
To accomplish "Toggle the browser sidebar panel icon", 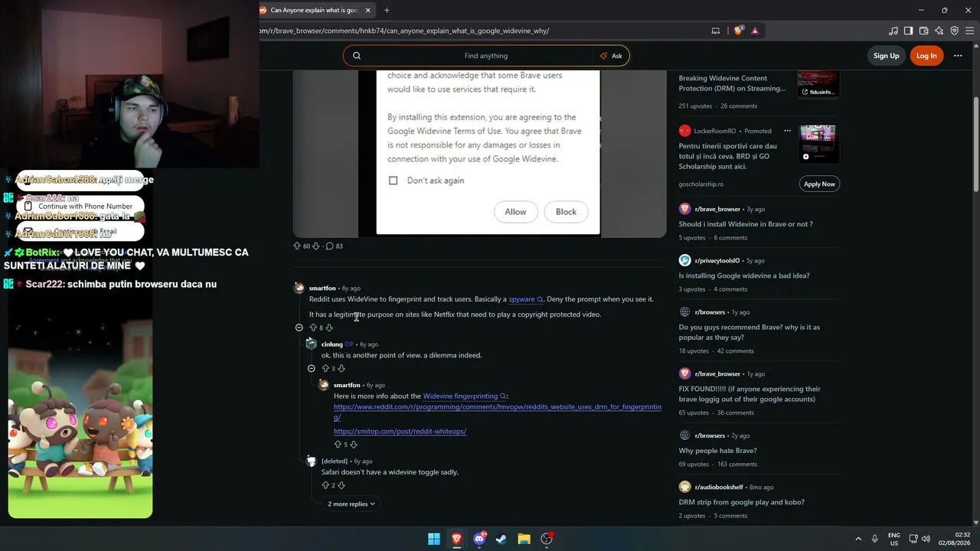I will click(909, 31).
